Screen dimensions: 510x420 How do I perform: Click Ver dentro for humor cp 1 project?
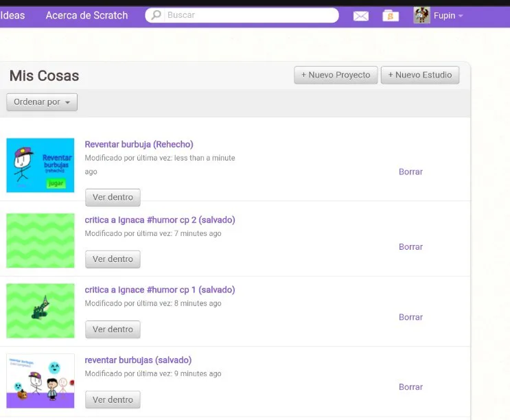pyautogui.click(x=113, y=329)
